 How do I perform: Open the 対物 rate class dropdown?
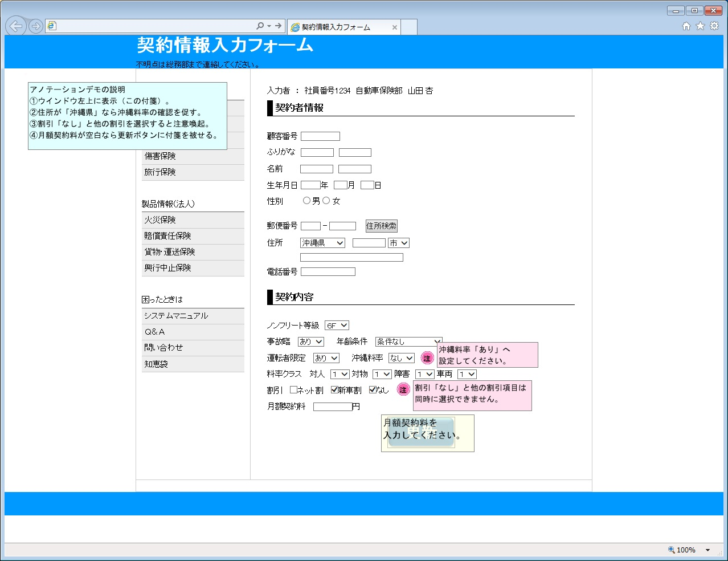pyautogui.click(x=382, y=375)
